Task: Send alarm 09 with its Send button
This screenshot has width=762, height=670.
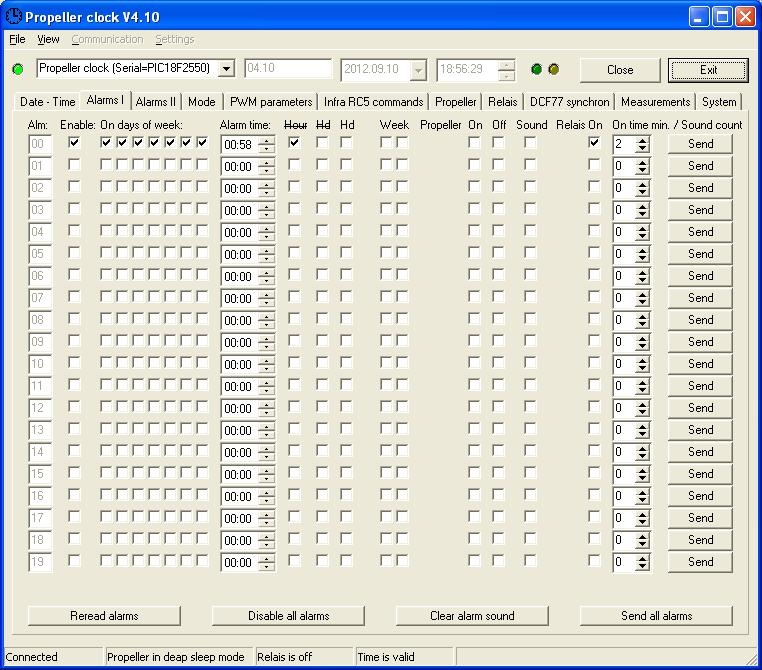Action: (x=700, y=342)
